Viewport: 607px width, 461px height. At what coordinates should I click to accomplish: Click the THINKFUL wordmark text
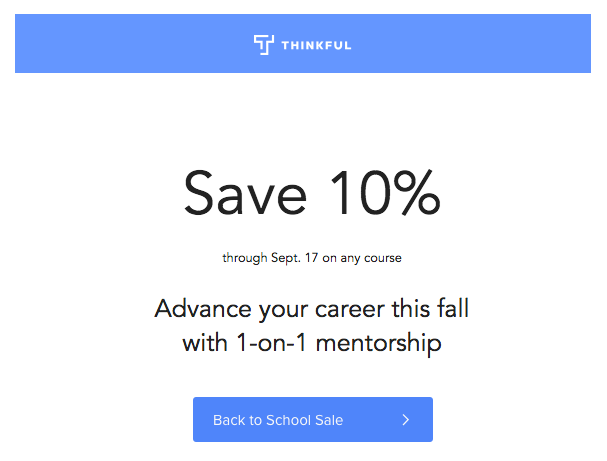coord(316,45)
